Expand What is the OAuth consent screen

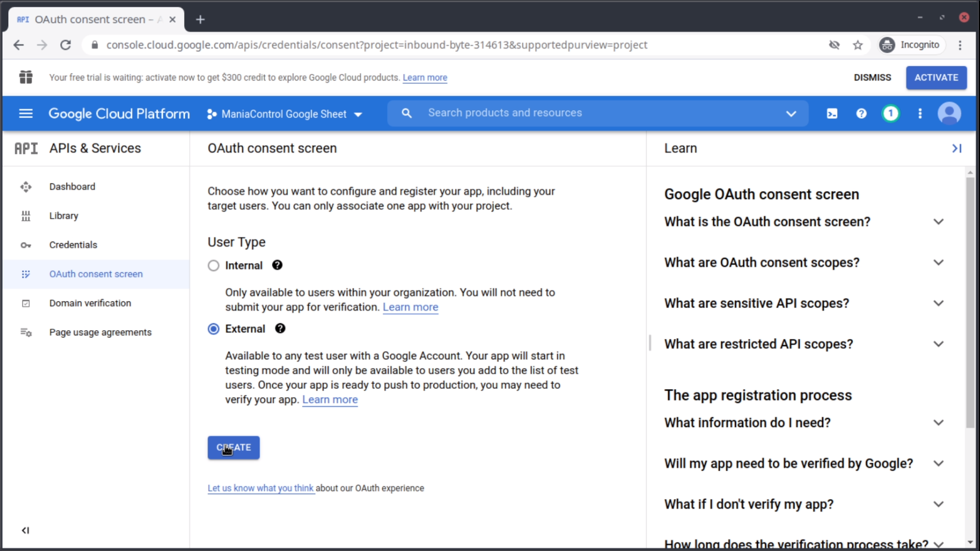click(938, 222)
